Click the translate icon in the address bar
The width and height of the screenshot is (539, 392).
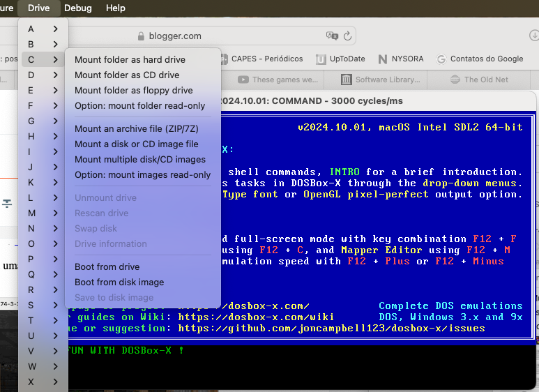pyautogui.click(x=332, y=36)
